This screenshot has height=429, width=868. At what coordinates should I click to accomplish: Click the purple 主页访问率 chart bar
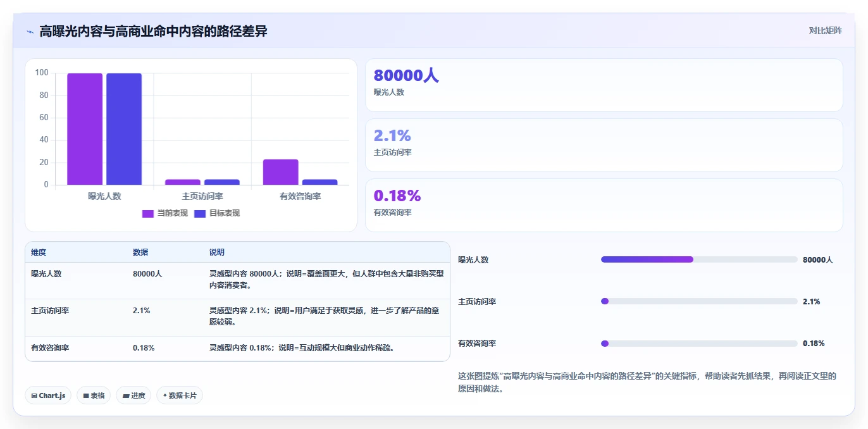click(x=183, y=182)
